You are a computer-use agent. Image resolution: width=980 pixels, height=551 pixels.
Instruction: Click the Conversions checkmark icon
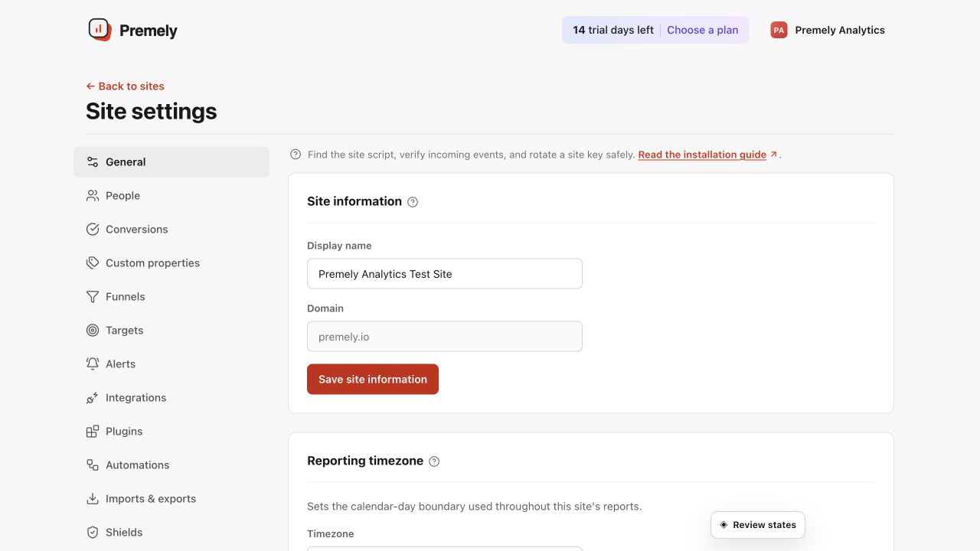93,230
